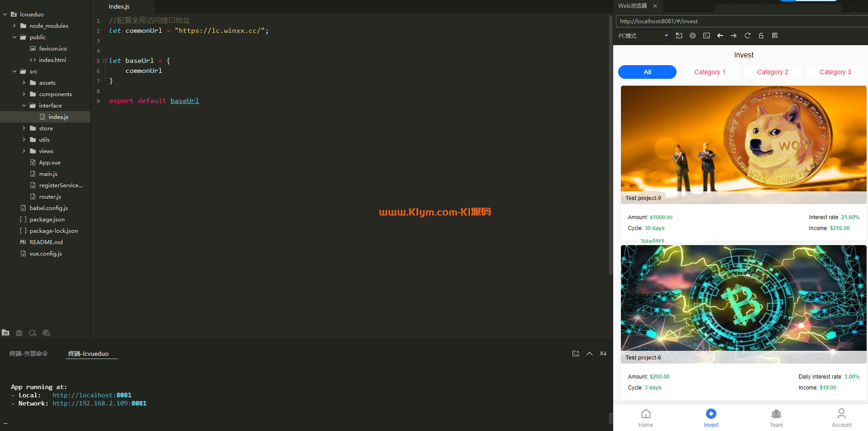Click the terminal panel scrollbar thumb
The width and height of the screenshot is (868, 431).
pos(611,418)
